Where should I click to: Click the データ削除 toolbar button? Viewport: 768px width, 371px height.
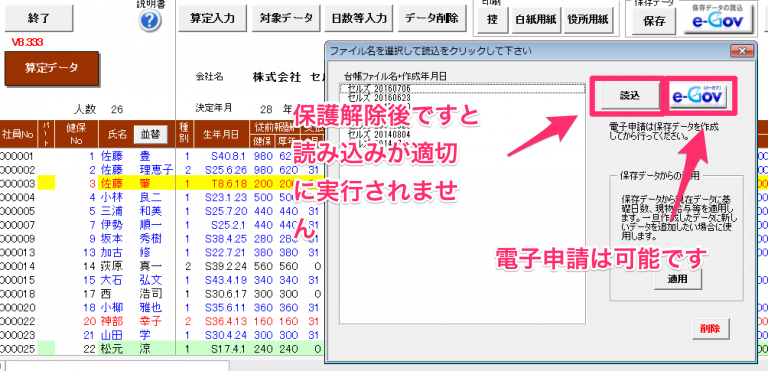coord(432,19)
